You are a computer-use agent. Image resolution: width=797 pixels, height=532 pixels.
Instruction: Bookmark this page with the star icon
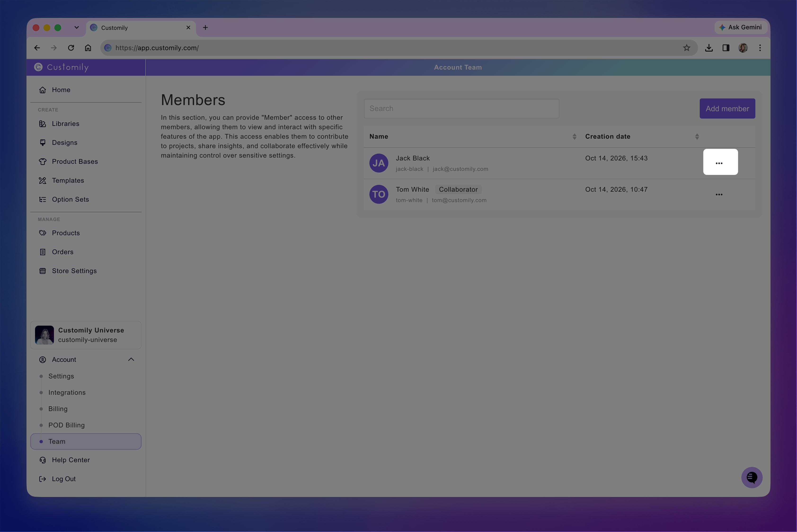click(687, 48)
